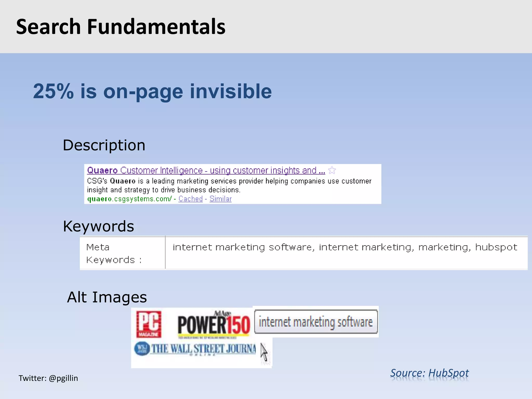Open the Similar link

tap(221, 199)
